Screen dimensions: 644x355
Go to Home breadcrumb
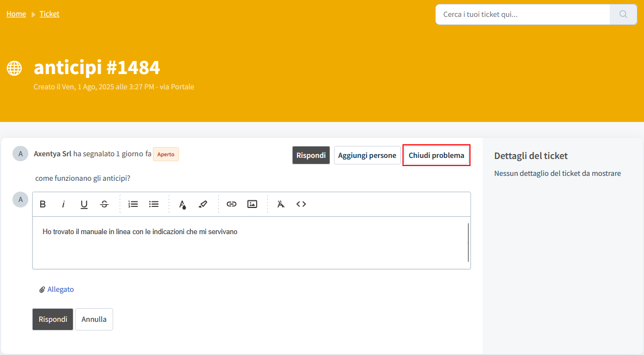pos(16,14)
